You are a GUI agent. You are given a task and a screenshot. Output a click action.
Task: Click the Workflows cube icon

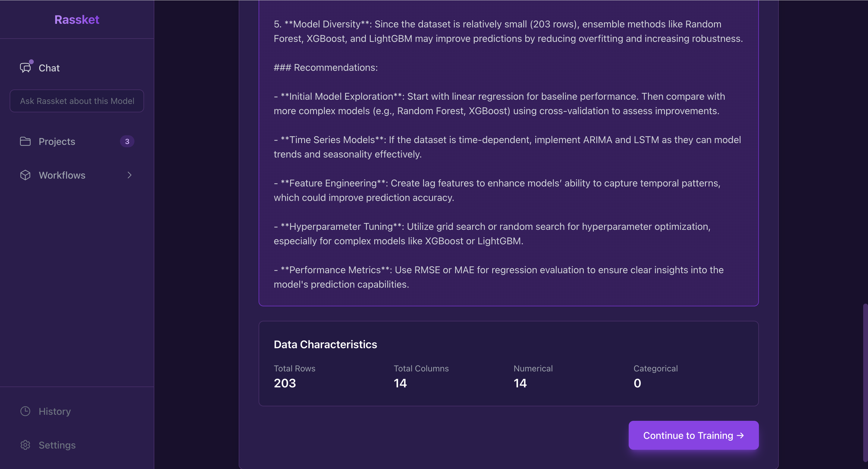click(x=25, y=175)
